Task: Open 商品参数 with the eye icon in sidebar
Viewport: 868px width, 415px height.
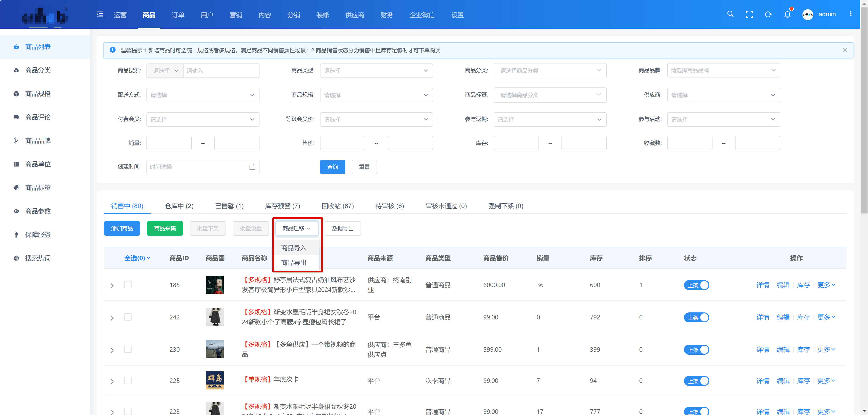Action: click(16, 211)
